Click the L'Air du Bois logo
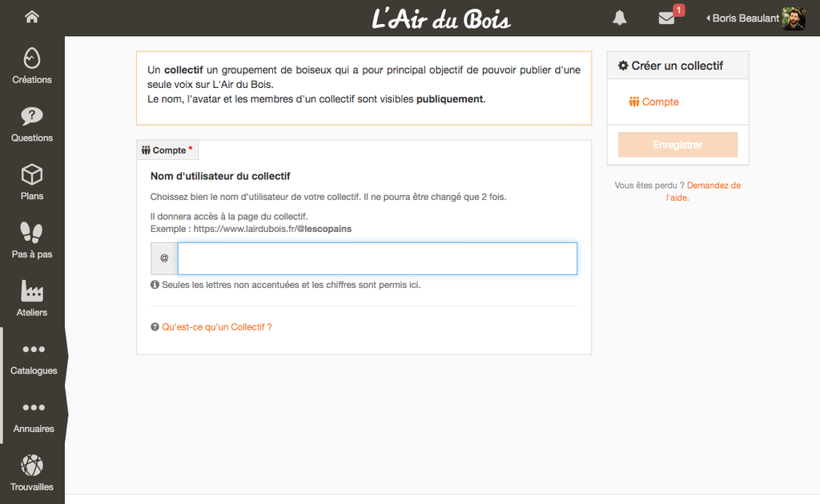The width and height of the screenshot is (820, 504). [x=441, y=18]
